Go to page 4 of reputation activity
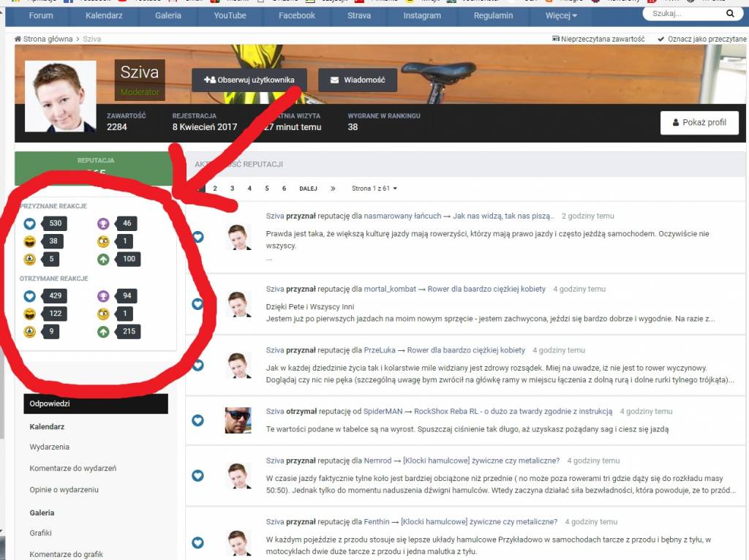The height and width of the screenshot is (560, 749). pos(249,189)
